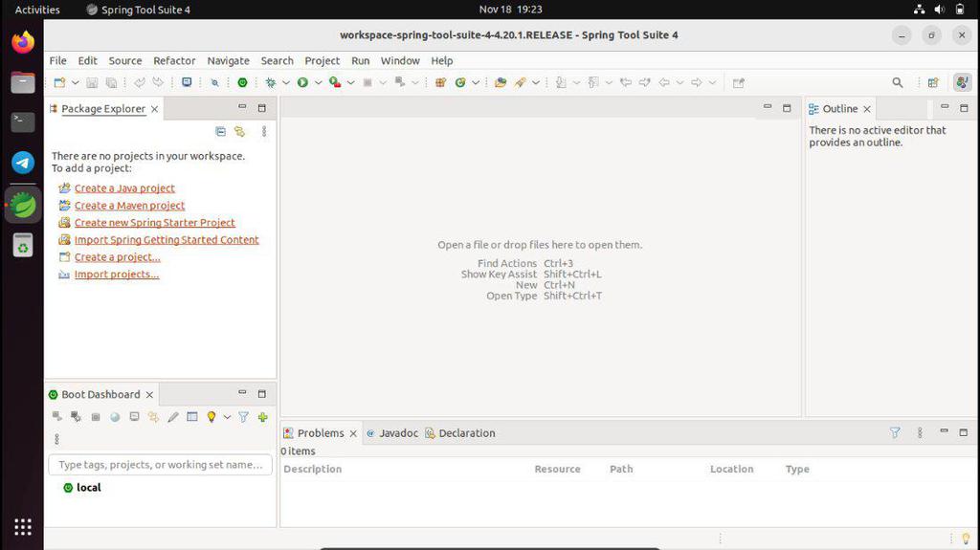Switch to the Declaration tab
Screen dimensions: 980x550
coord(460,433)
